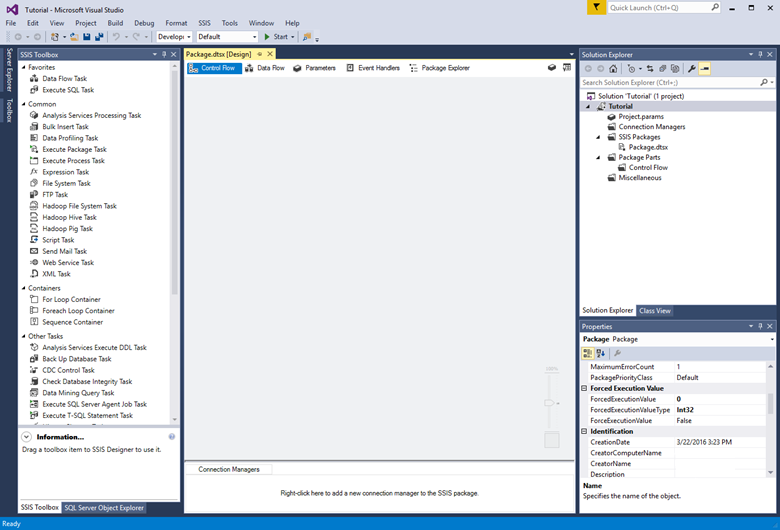Collapse the Identification category
The width and height of the screenshot is (780, 530).
point(585,431)
